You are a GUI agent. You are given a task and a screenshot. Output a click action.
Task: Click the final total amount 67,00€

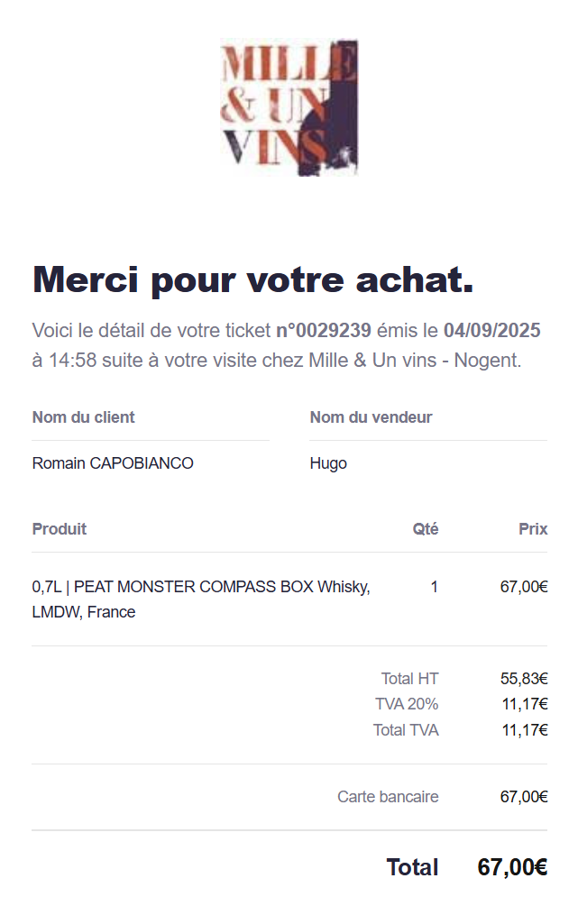[512, 867]
